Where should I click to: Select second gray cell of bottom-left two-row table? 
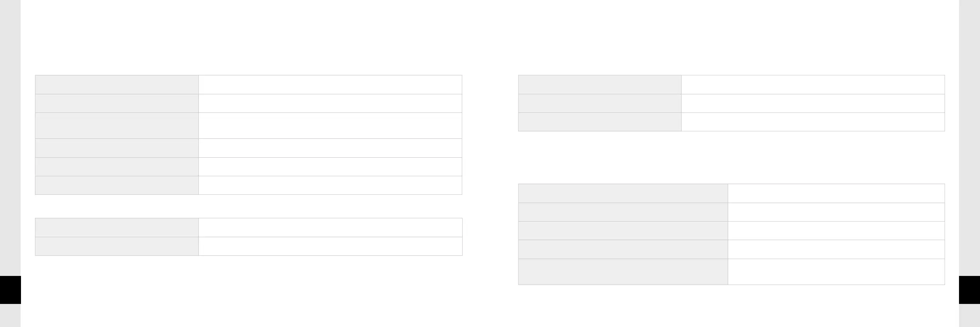(117, 246)
